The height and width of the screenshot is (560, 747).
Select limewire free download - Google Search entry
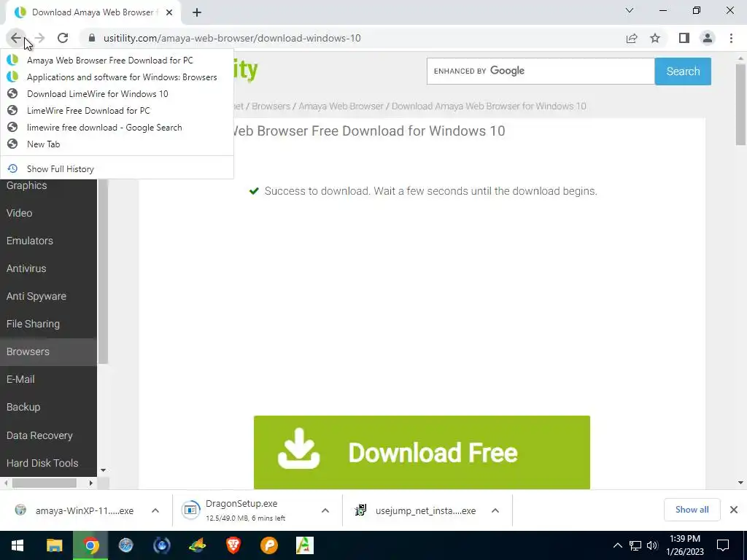(x=117, y=128)
